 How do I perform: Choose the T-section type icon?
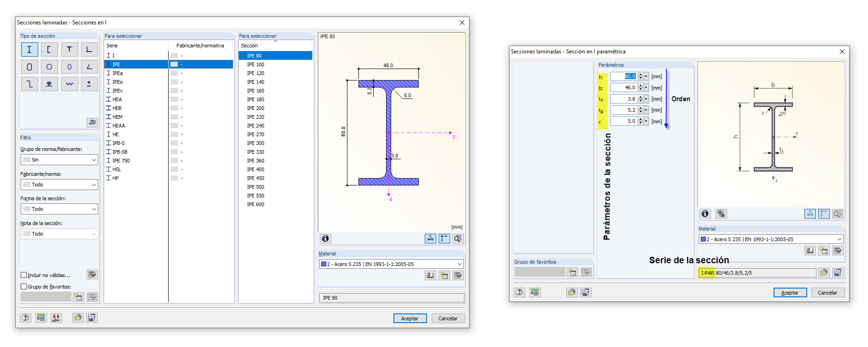69,49
